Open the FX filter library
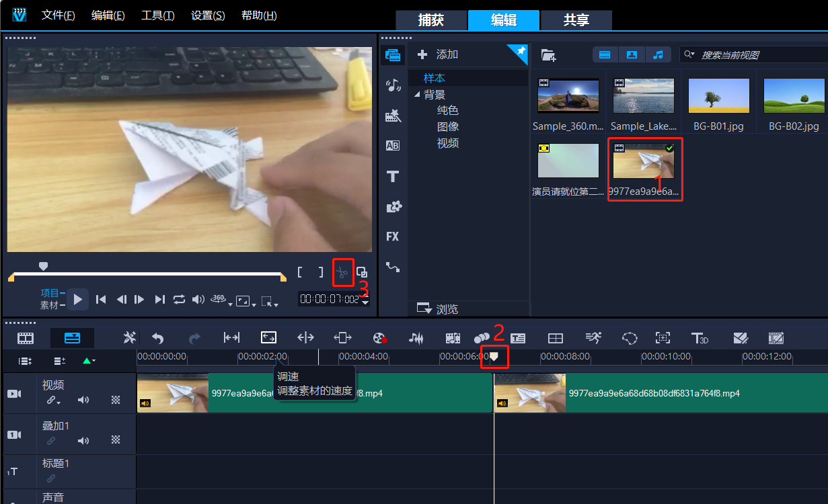828x504 pixels. point(392,237)
